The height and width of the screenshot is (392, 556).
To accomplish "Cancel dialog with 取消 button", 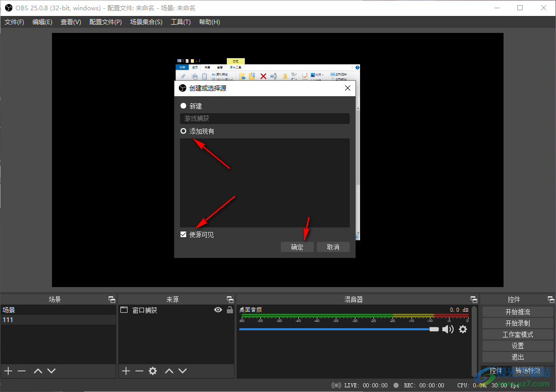I will coord(333,247).
